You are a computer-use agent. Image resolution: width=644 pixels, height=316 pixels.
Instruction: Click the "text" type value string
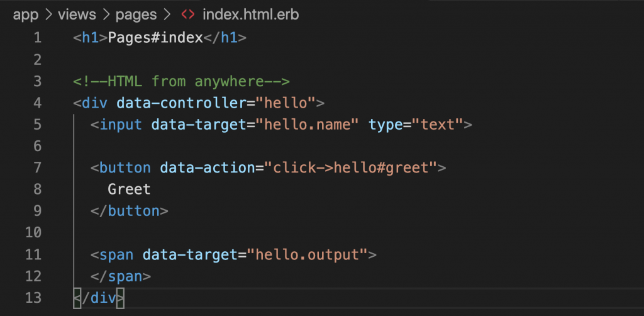[438, 125]
